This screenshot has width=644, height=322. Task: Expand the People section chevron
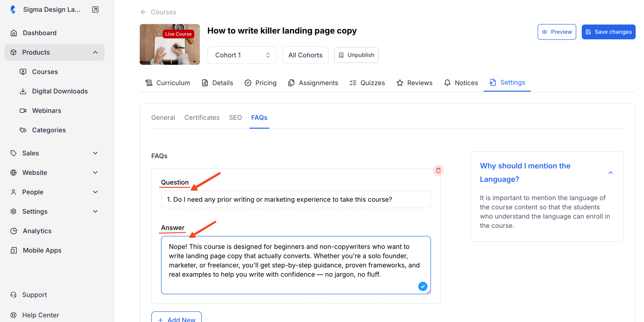click(x=95, y=192)
